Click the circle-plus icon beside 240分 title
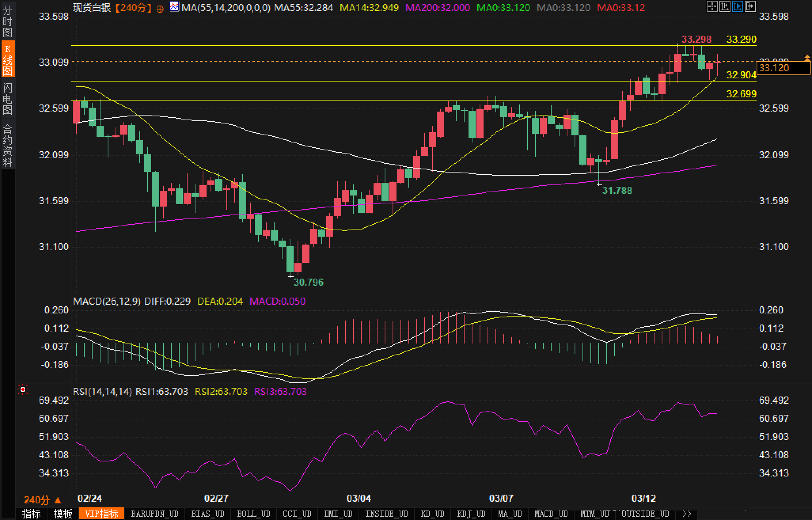Image resolution: width=812 pixels, height=520 pixels. point(160,8)
